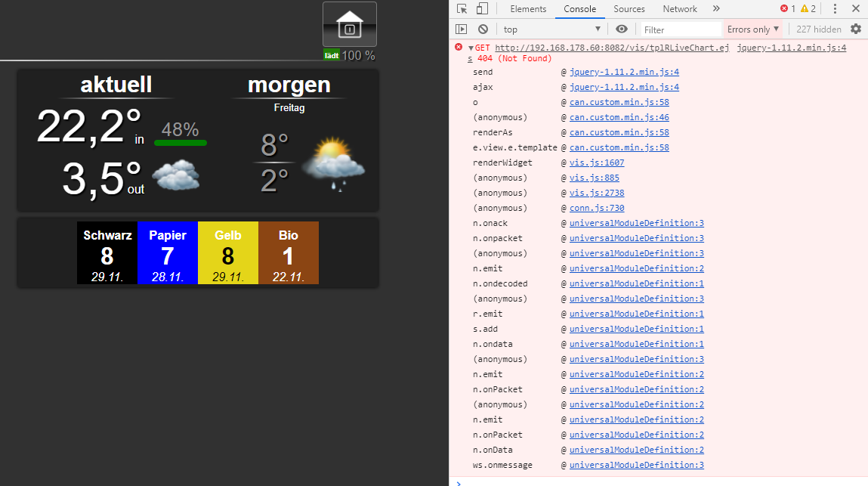
Task: Open the live expression eye icon
Action: click(622, 29)
